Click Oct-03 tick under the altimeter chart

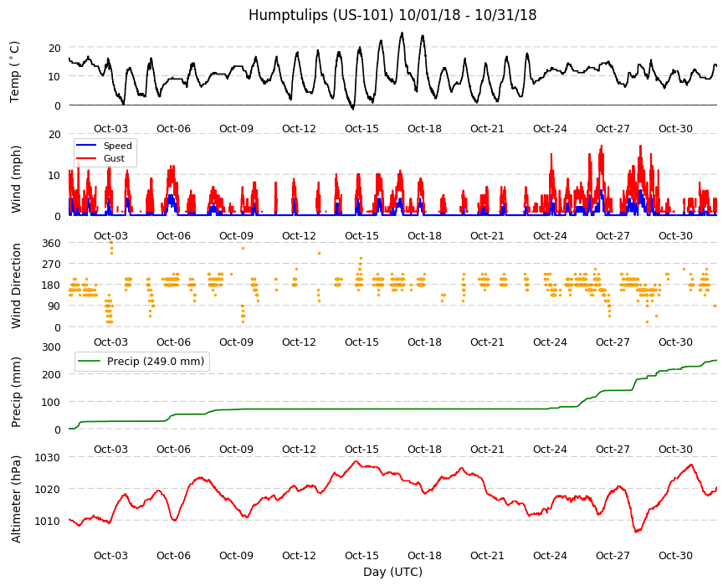pos(110,555)
